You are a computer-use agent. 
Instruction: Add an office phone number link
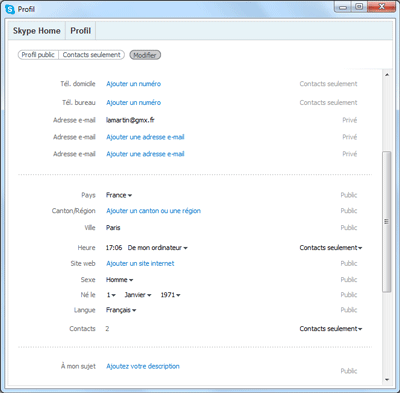[133, 102]
